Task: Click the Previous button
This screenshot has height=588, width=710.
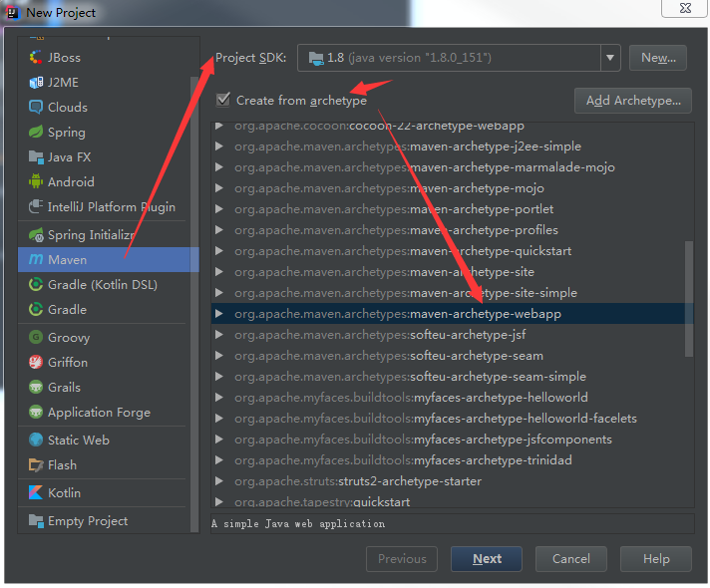Action: pyautogui.click(x=402, y=559)
